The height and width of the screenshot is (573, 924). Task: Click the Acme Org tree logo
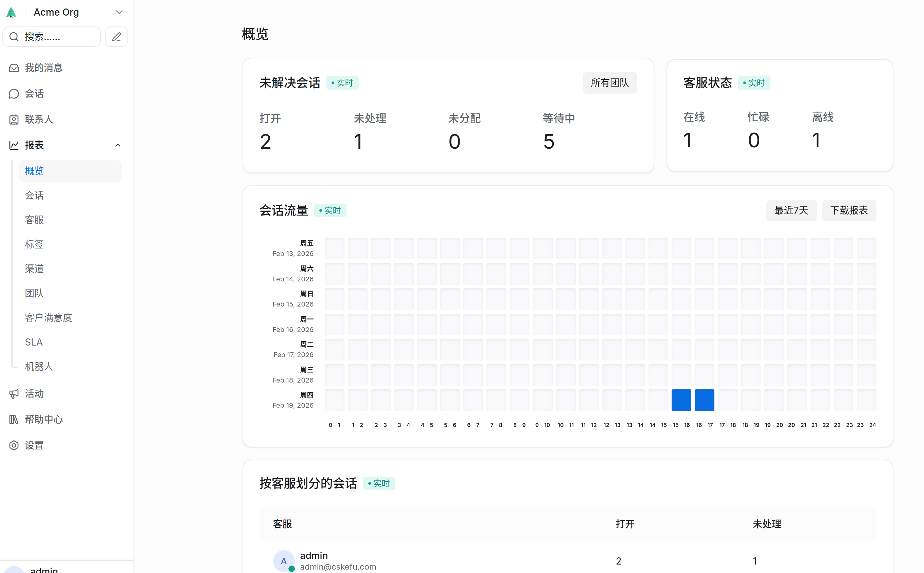click(11, 13)
